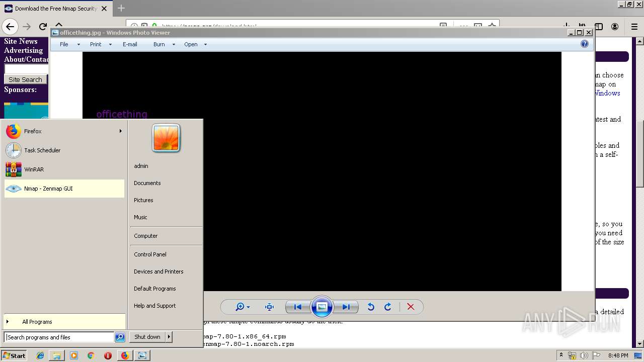This screenshot has width=644, height=362.
Task: Open Opera from taskbar
Action: 108,355
